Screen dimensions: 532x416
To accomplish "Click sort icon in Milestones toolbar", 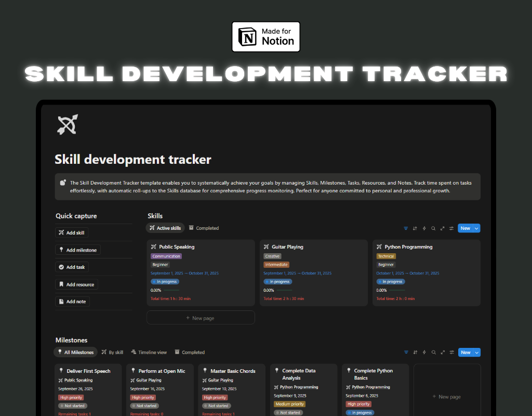I will coord(415,353).
